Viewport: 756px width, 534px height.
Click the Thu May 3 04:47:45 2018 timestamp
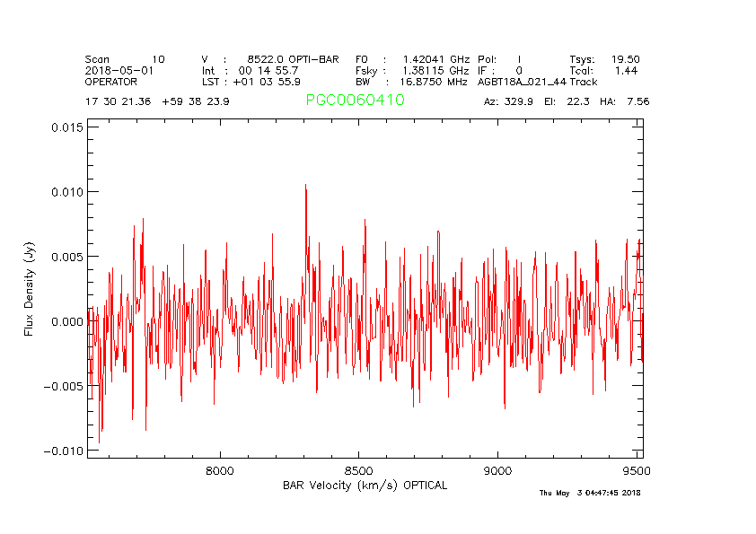590,493
